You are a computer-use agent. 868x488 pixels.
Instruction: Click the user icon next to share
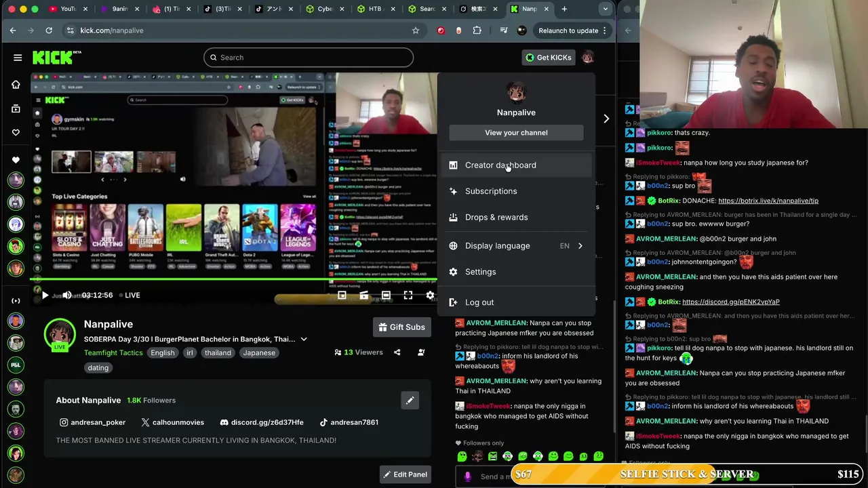[x=421, y=352]
